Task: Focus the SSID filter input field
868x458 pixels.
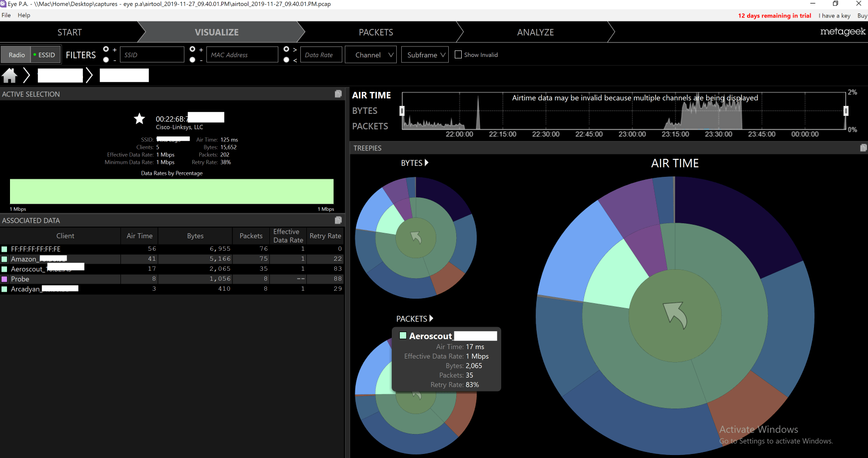Action: point(152,54)
